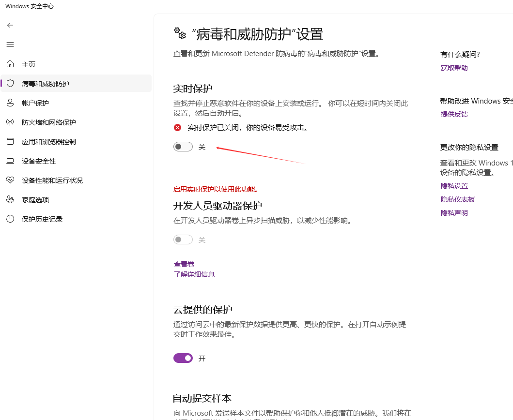Click 提供反馈 to give feedback

pyautogui.click(x=454, y=114)
